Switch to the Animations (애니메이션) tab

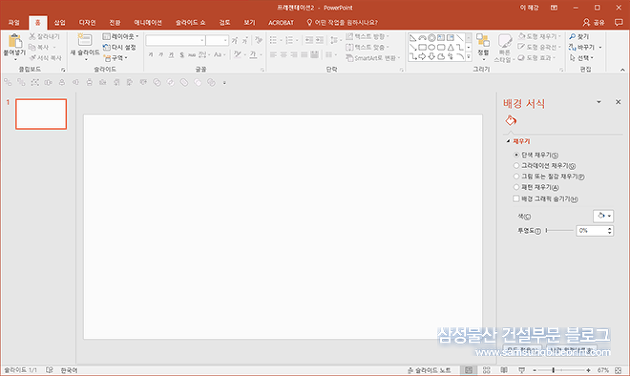[148, 22]
